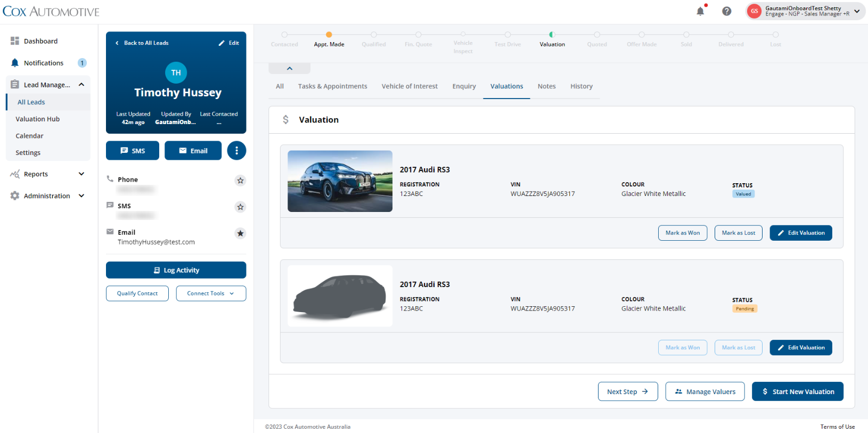The image size is (868, 433).
Task: Click Next Step
Action: 628,391
